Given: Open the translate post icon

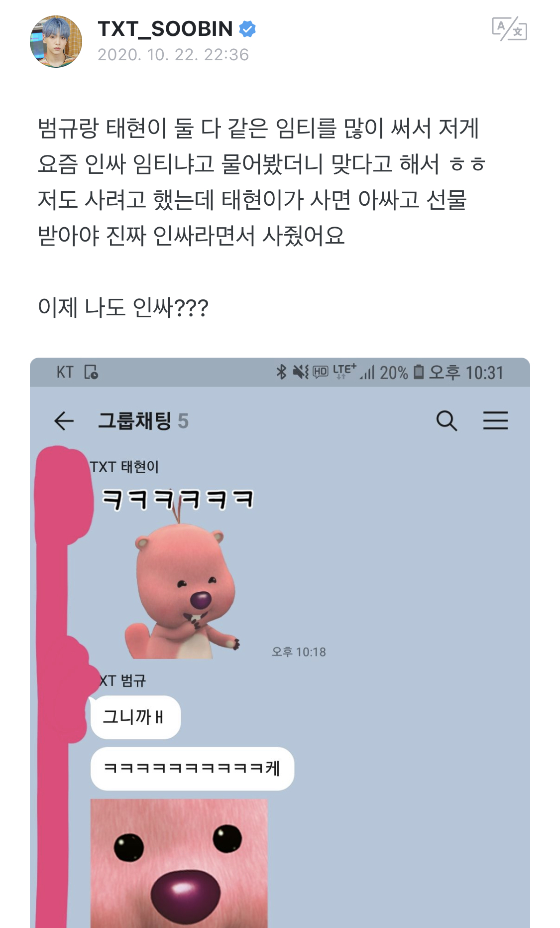Looking at the screenshot, I should [509, 29].
